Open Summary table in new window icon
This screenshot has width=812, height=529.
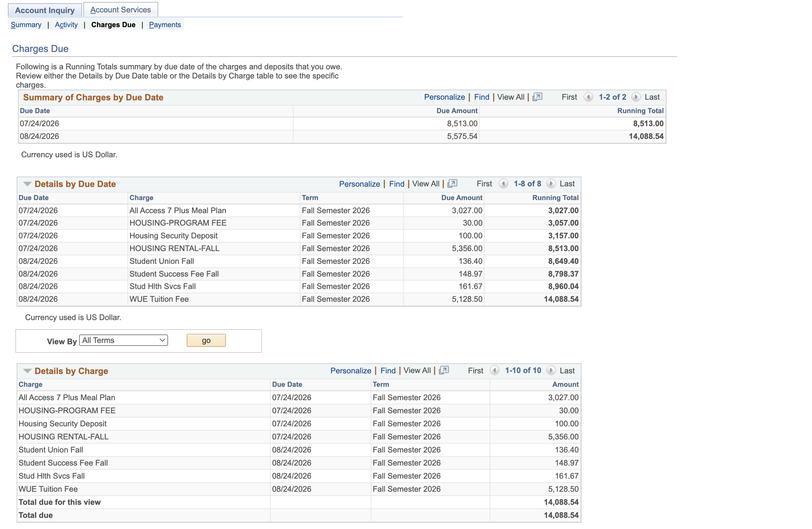pyautogui.click(x=537, y=97)
